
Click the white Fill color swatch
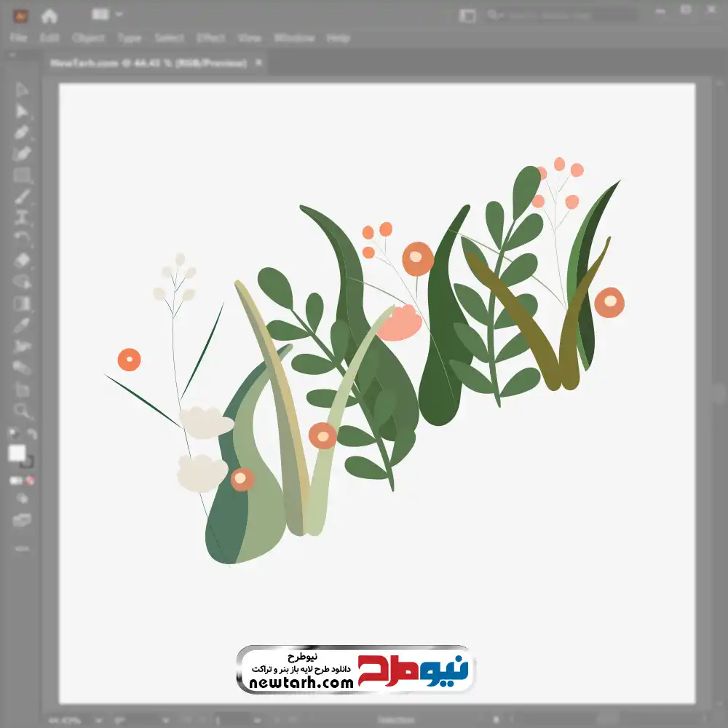(17, 453)
